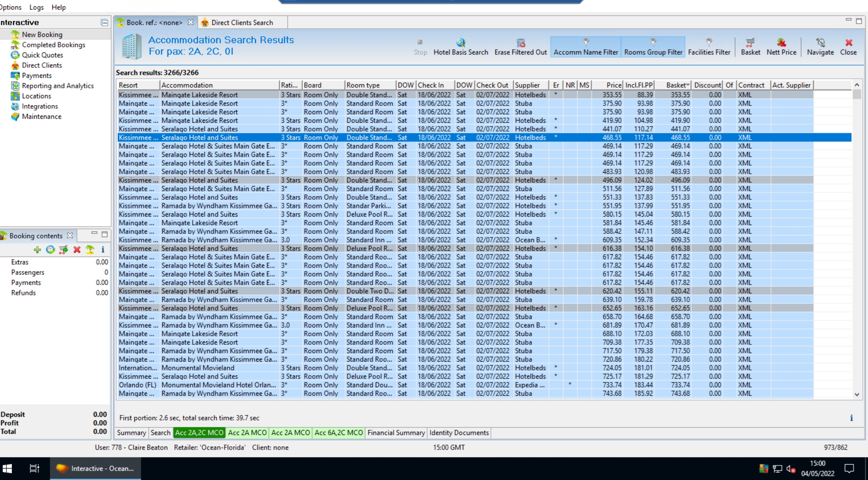
Task: Open Direct Clients in the sidebar
Action: click(x=41, y=65)
